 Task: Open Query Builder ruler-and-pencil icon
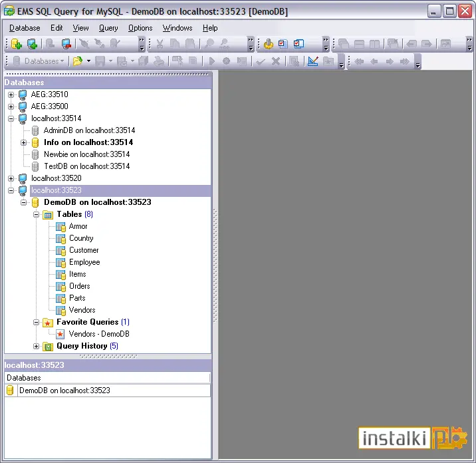(x=313, y=61)
